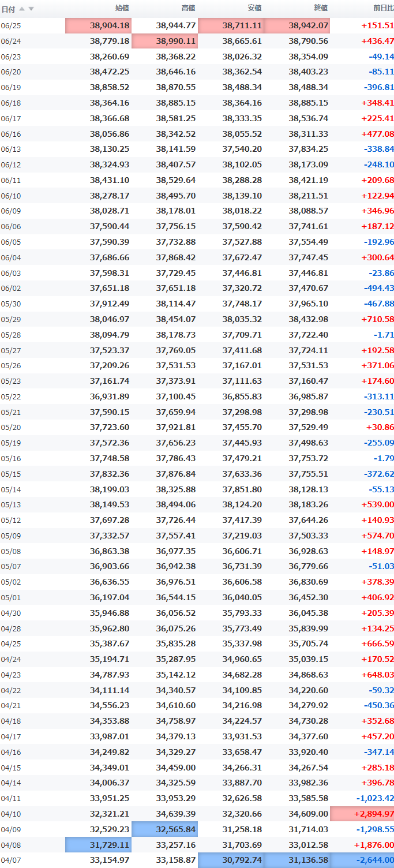Viewport: 394px width, 868px height.
Task: Click the blue-highlighted low value 30,792.74
Action: tap(231, 860)
